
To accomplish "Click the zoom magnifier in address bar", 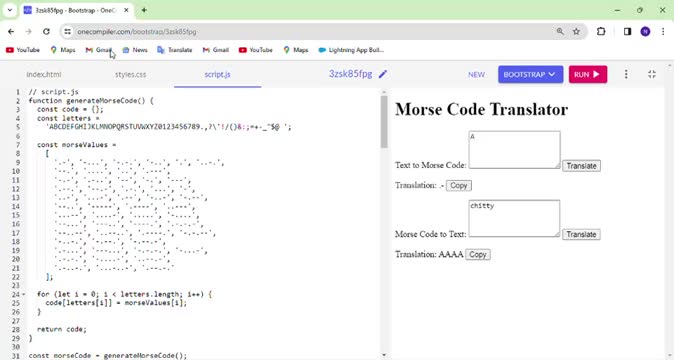I will tap(560, 31).
